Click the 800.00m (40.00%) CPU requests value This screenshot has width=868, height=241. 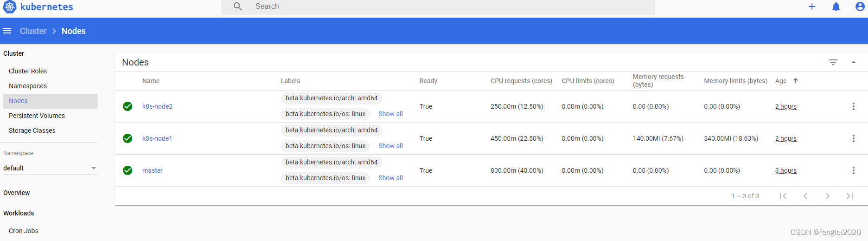pos(517,170)
